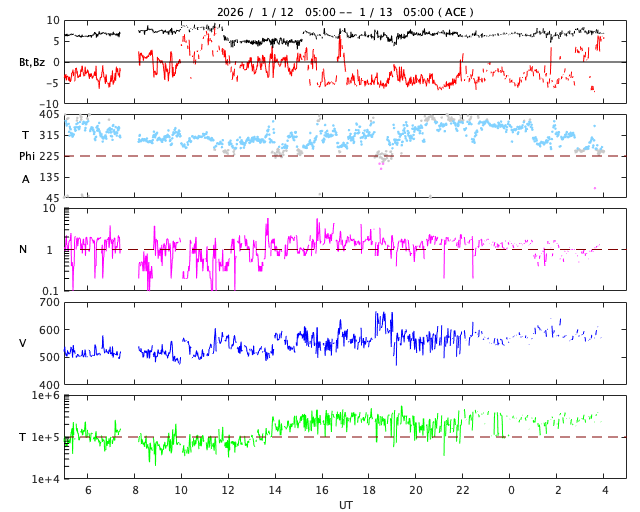Image resolution: width=640 pixels, height=512 pixels.
Task: Select the 6 hour tick on the time axis
Action: tap(87, 490)
